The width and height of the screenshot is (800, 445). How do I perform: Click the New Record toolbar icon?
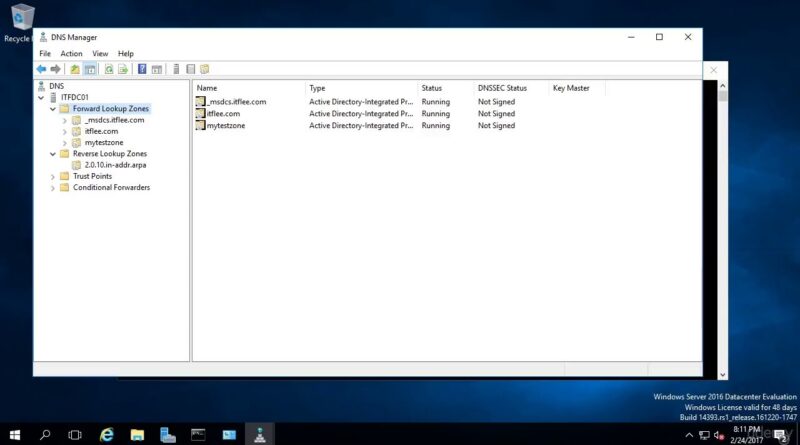click(x=190, y=69)
